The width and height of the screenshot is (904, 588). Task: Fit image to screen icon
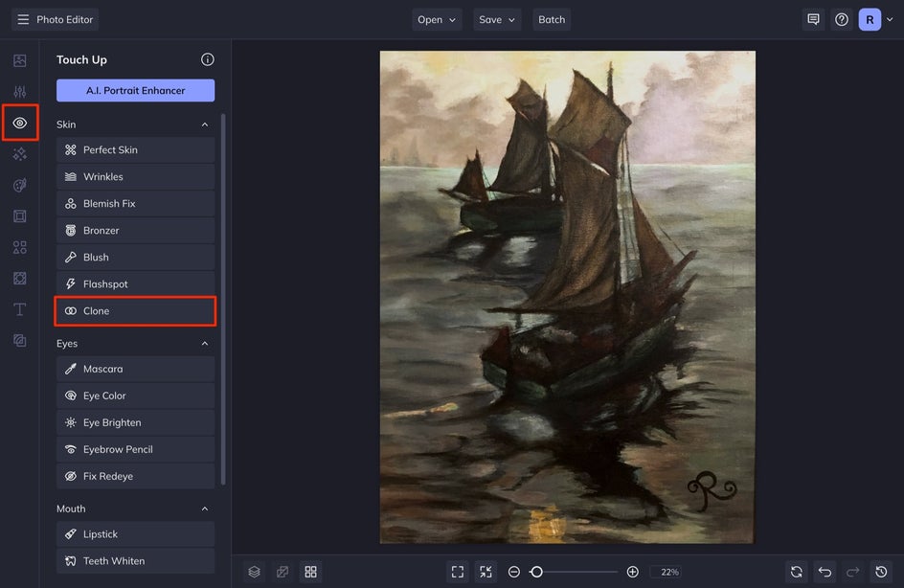pyautogui.click(x=458, y=572)
